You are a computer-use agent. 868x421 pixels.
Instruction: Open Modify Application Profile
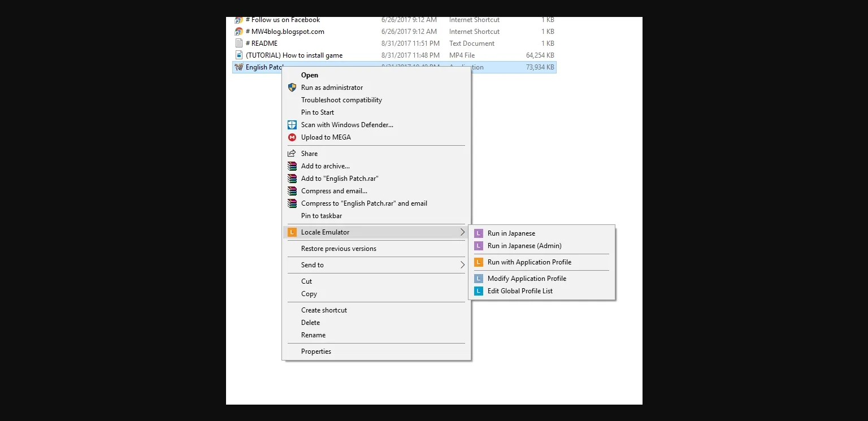click(x=527, y=279)
